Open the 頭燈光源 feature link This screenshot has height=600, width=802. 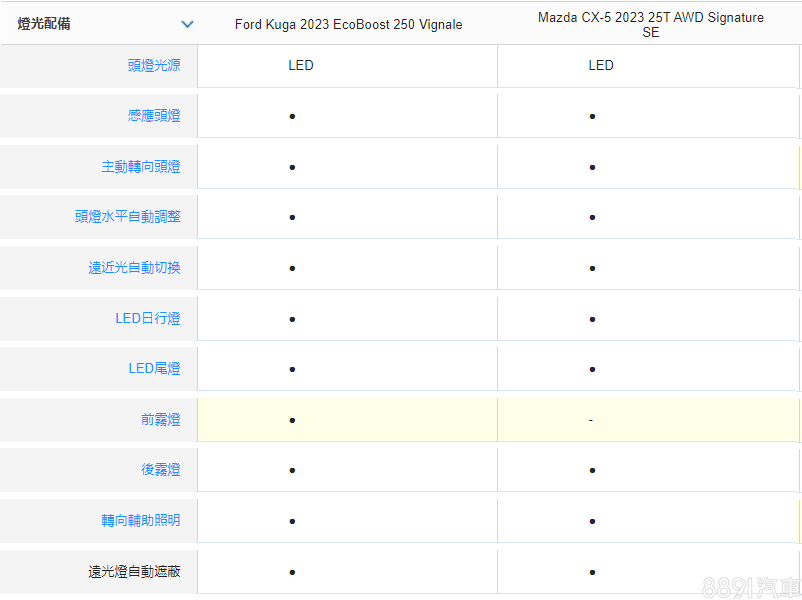point(154,65)
